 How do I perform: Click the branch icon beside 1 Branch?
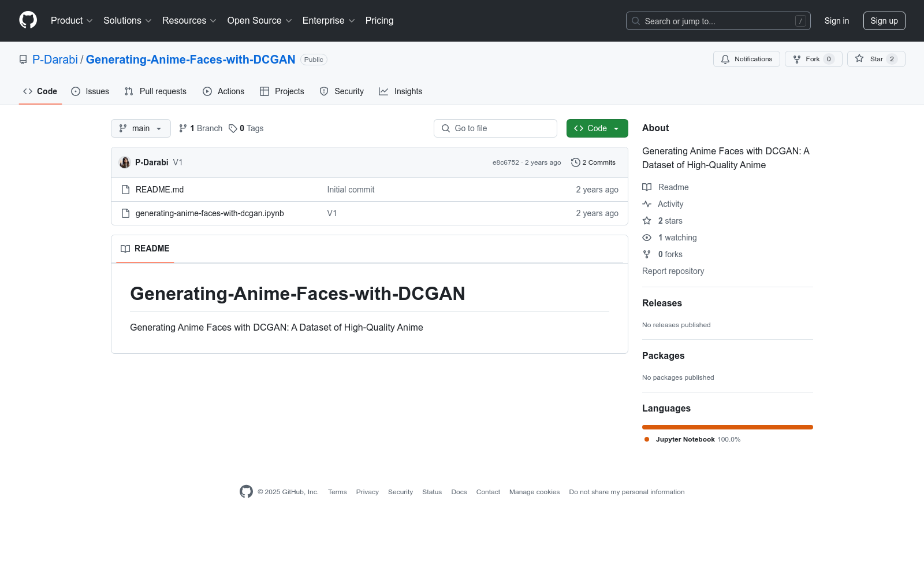[x=183, y=128]
